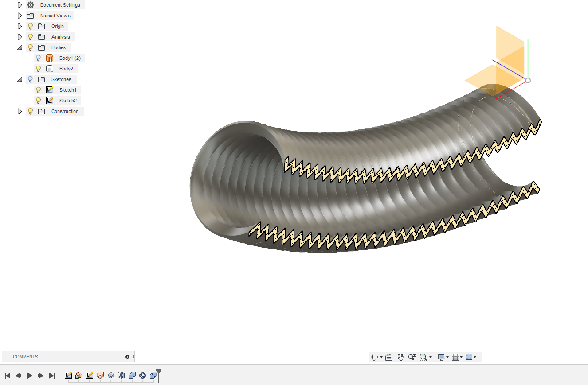Choose the Zoom Window tool
Viewport: 588px width, 385px height.
423,357
